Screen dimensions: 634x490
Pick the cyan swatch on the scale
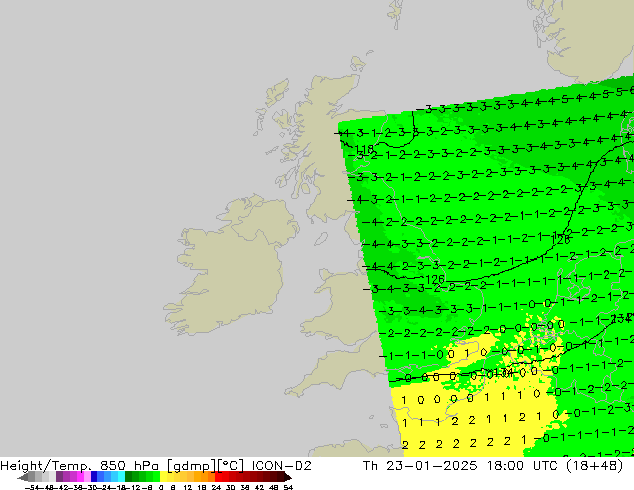(121, 477)
